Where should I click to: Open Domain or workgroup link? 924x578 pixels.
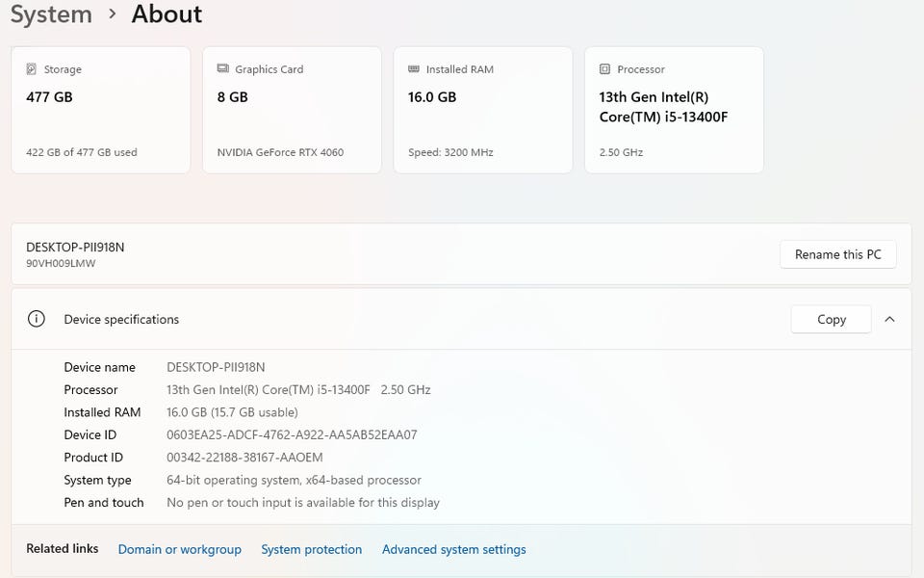[x=180, y=549]
